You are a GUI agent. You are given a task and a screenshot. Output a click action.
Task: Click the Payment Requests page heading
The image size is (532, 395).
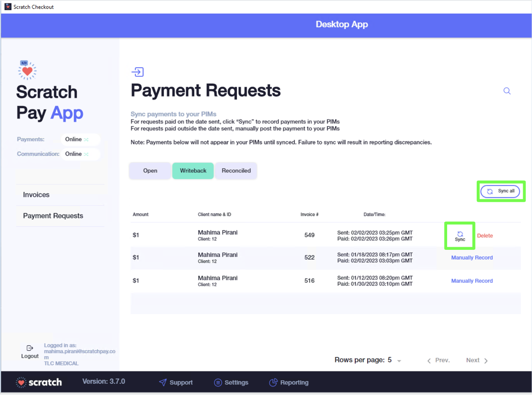pyautogui.click(x=206, y=90)
